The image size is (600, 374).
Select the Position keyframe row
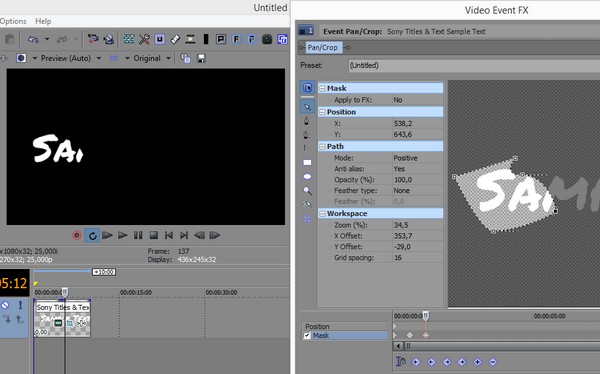[x=344, y=326]
